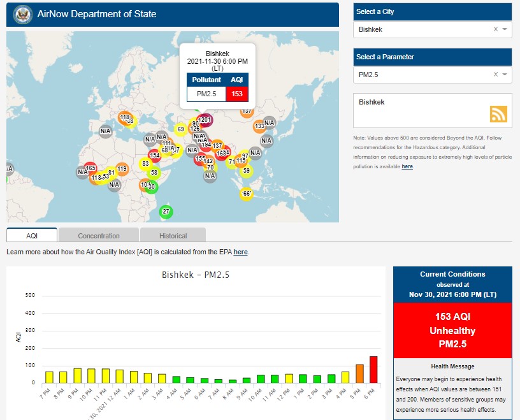Click the yellow map marker labeled 66

(246, 194)
